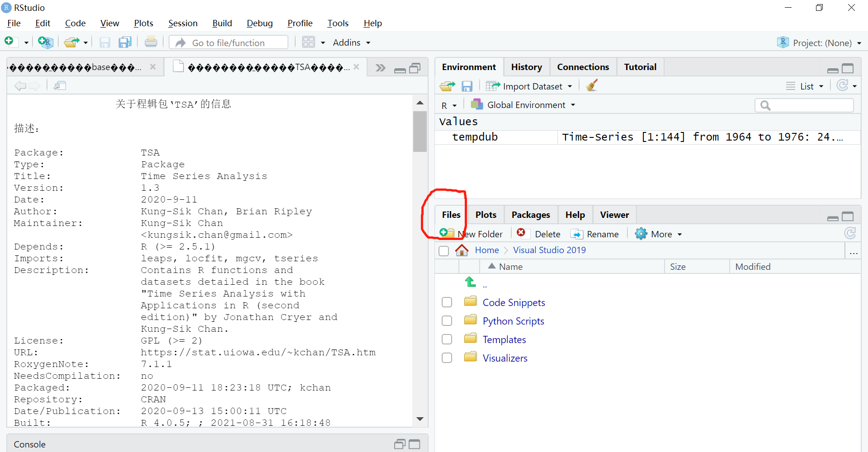The height and width of the screenshot is (452, 868).
Task: Select the tempdub variable row
Action: [647, 137]
